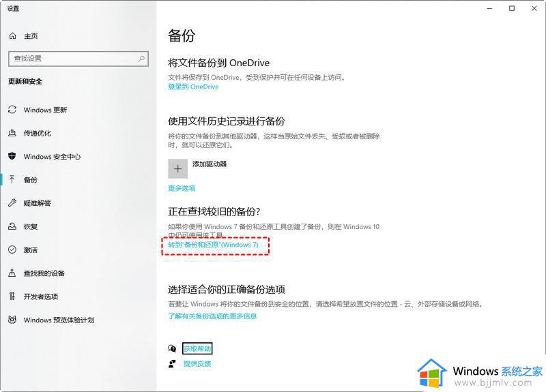The image size is (546, 392).
Task: Click the 正在查找较旧的备份? heading
Action: coord(214,211)
